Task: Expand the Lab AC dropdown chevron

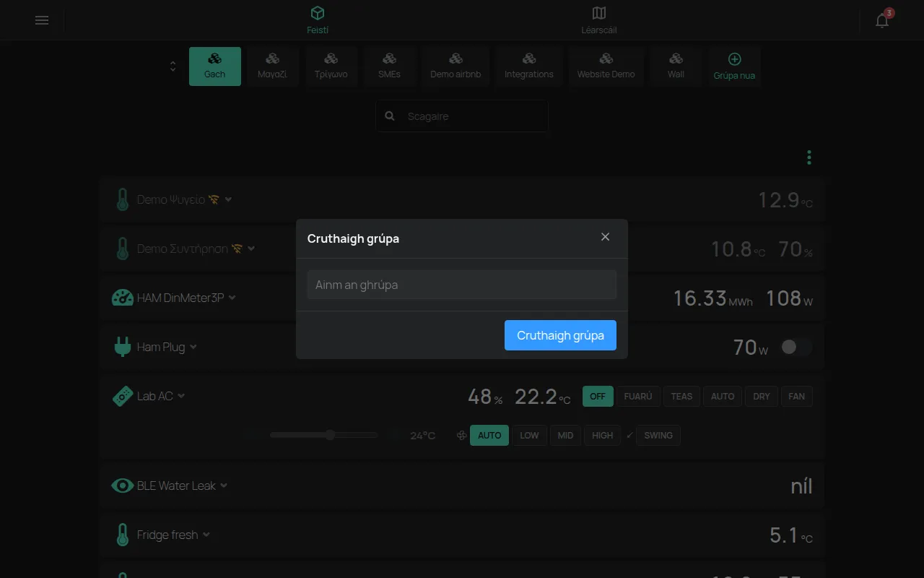Action: (181, 396)
